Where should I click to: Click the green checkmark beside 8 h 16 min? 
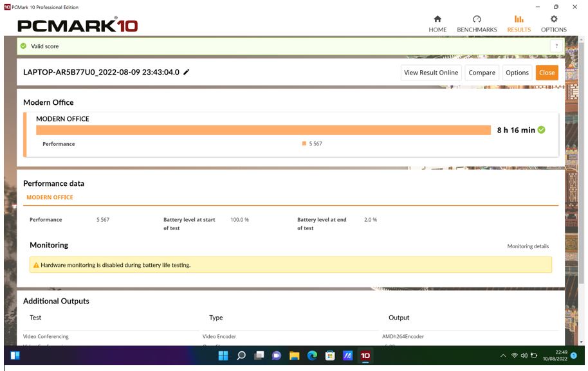pyautogui.click(x=540, y=129)
